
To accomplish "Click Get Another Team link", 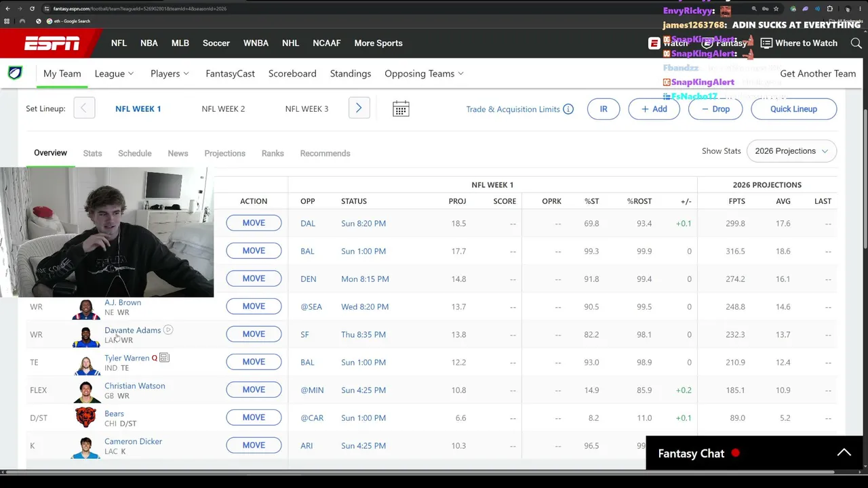I will pyautogui.click(x=818, y=73).
